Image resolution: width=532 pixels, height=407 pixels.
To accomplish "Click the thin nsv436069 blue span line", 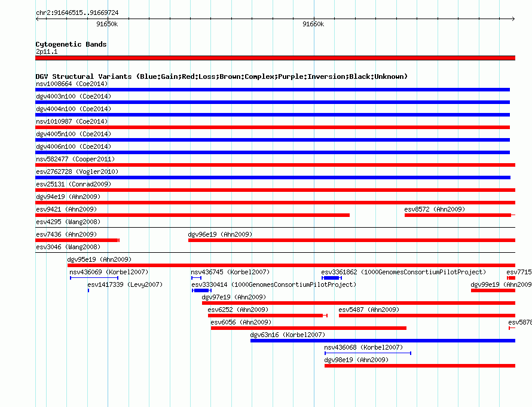I will (94, 278).
